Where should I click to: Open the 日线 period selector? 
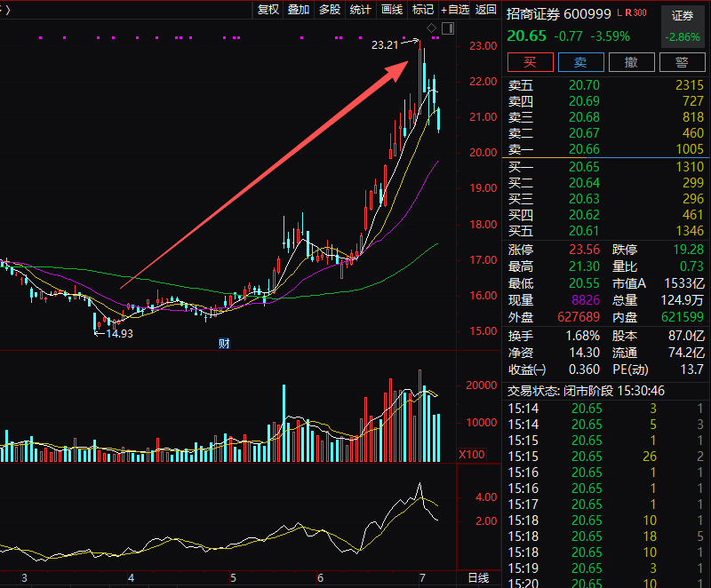click(478, 578)
